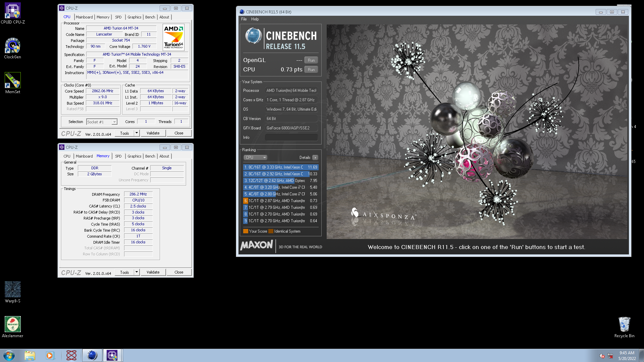Switch to Memory tab in top CPU-Z
This screenshot has width=644, height=362.
click(103, 17)
